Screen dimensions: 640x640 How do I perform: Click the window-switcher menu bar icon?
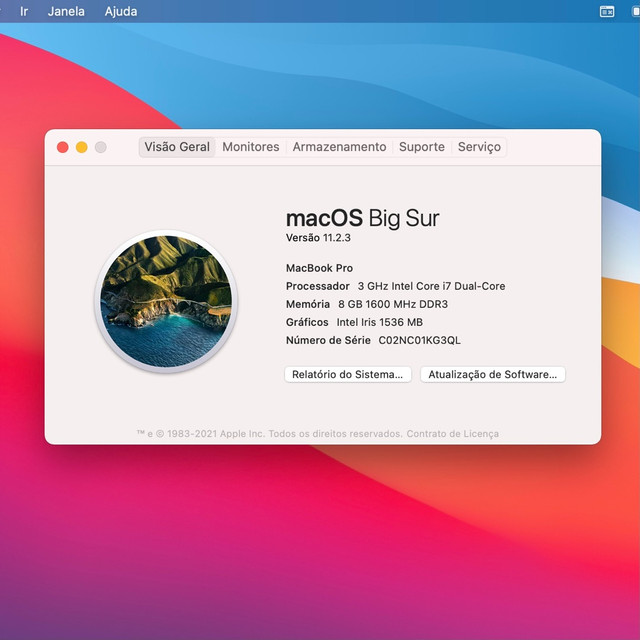click(607, 11)
